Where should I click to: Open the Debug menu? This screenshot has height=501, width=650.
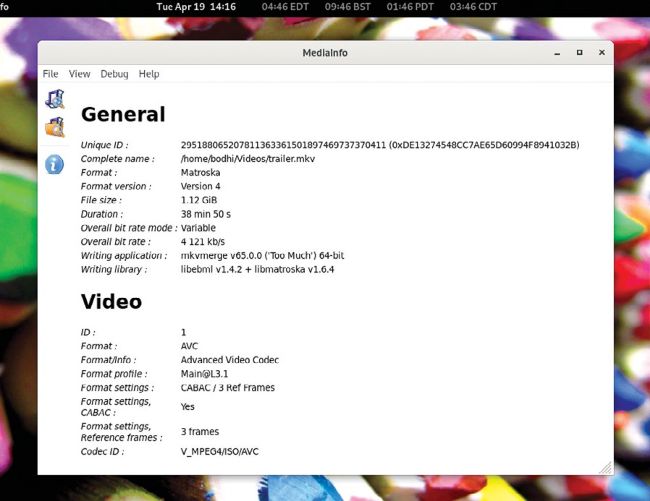114,74
